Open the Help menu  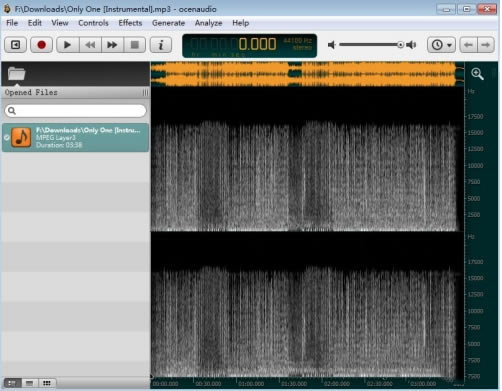[240, 23]
